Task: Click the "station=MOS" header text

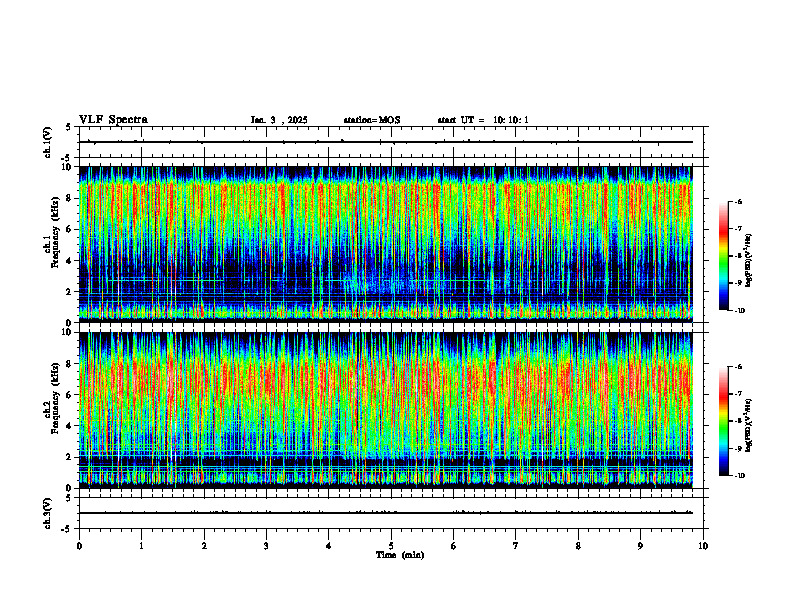Action: (x=372, y=120)
